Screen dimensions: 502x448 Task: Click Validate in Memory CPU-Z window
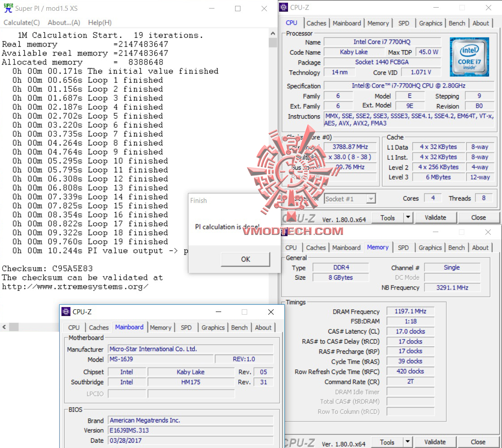point(435,442)
